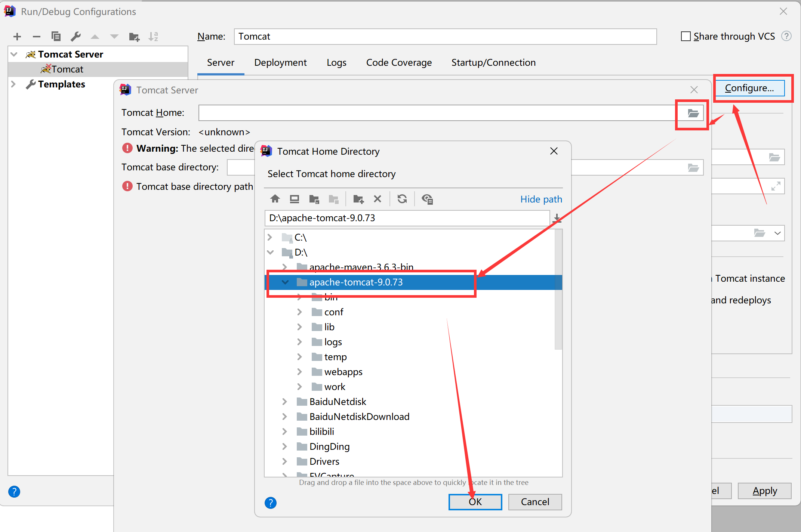Image resolution: width=801 pixels, height=532 pixels.
Task: Expand the C:\ drive node
Action: [270, 237]
